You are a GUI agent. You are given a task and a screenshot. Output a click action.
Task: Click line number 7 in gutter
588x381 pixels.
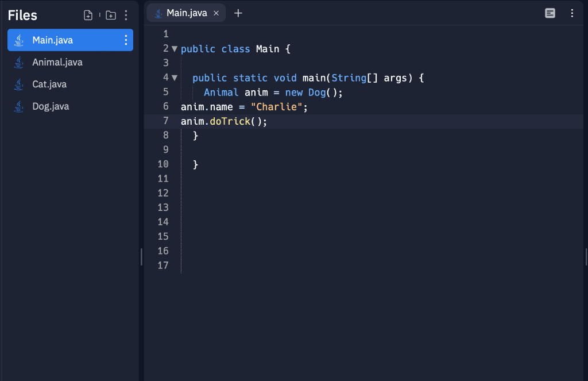(x=166, y=121)
